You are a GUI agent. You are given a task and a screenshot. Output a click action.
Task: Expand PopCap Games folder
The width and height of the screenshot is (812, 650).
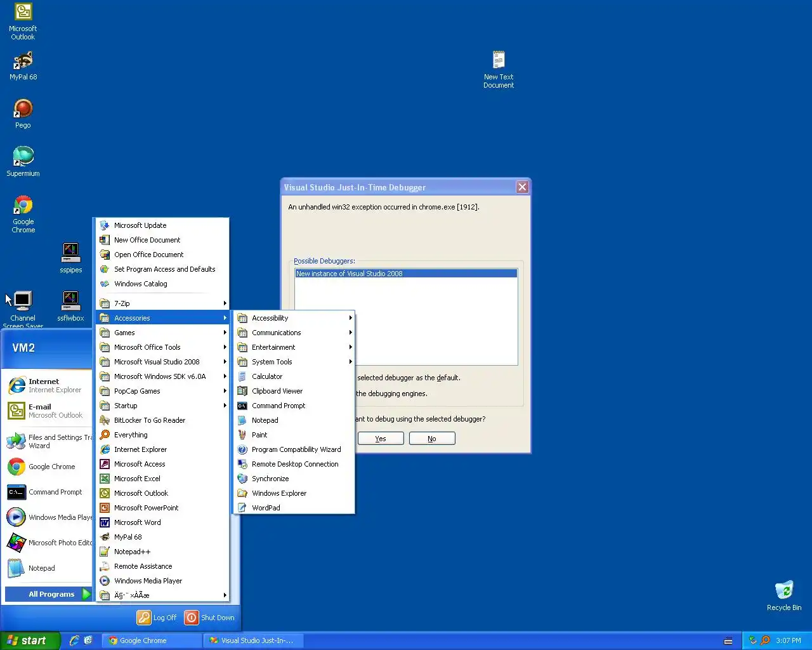(162, 391)
